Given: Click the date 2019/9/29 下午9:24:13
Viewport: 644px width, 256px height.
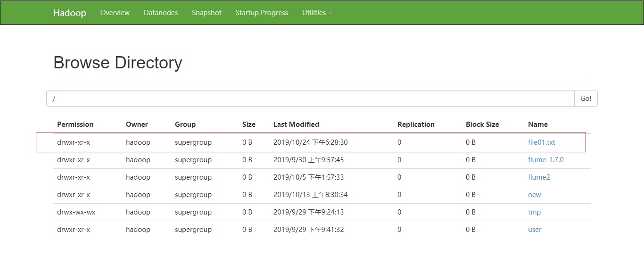Looking at the screenshot, I should [309, 212].
